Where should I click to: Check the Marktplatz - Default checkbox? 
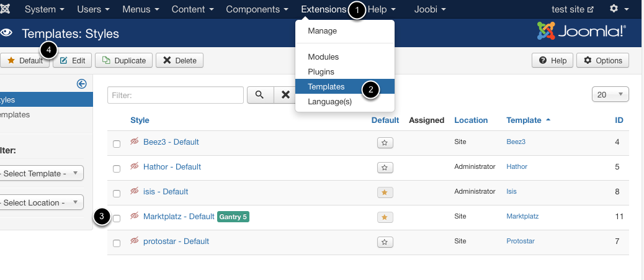[117, 219]
